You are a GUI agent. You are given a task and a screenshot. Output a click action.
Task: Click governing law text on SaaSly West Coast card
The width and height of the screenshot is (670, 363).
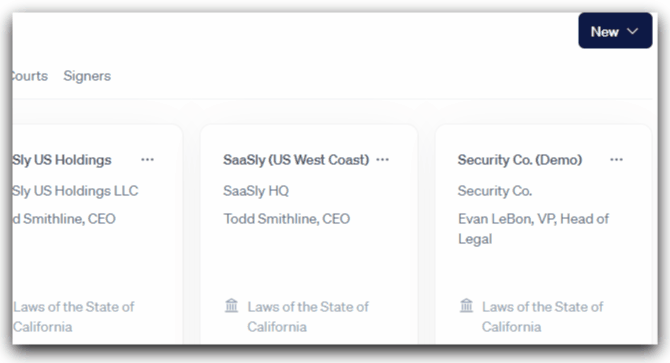pos(308,316)
